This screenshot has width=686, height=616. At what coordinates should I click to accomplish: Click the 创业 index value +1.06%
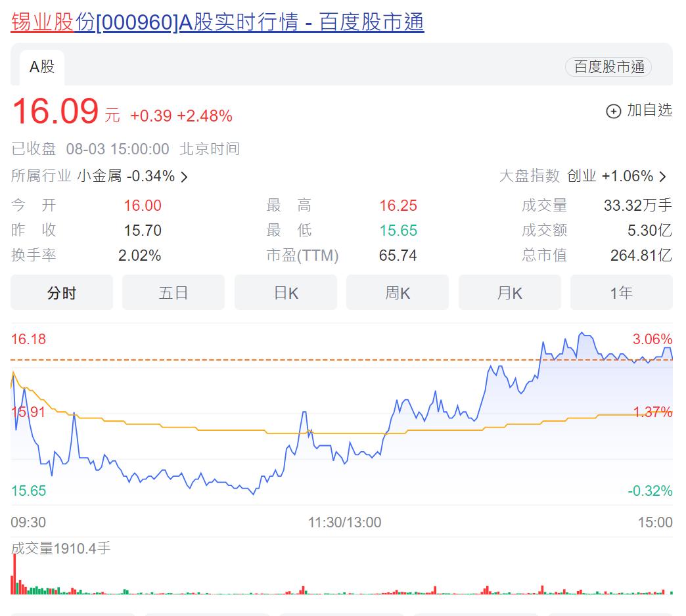click(627, 176)
